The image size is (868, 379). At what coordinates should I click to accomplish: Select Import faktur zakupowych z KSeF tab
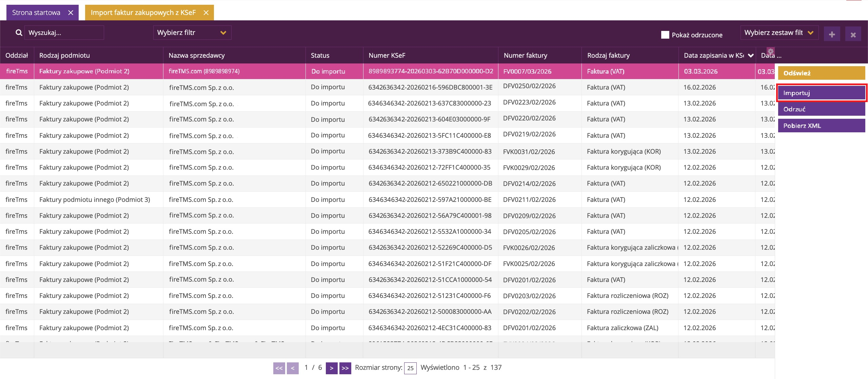click(143, 13)
